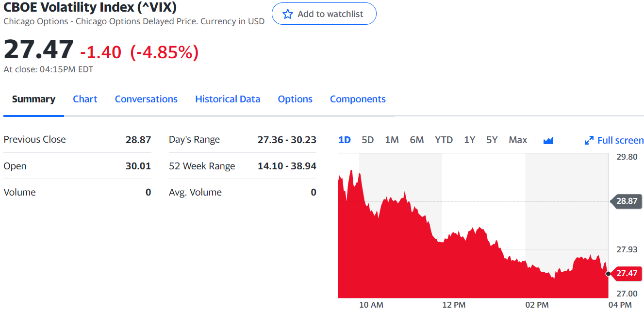Click the Volume label
644x312 pixels.
coord(19,192)
